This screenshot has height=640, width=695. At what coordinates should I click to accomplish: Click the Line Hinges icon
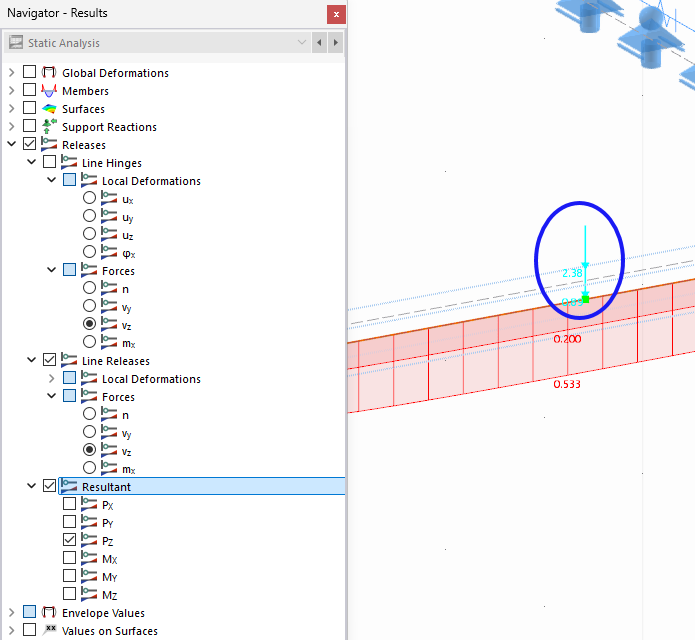pos(69,162)
